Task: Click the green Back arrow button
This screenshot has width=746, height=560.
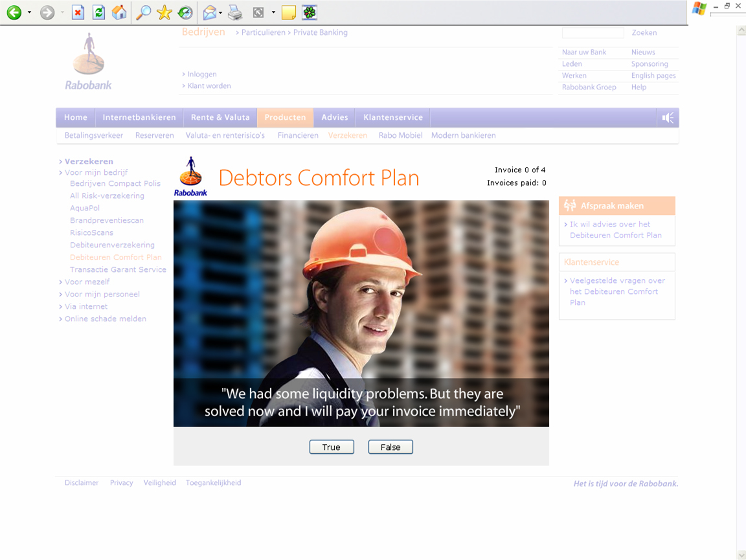Action: click(x=14, y=12)
